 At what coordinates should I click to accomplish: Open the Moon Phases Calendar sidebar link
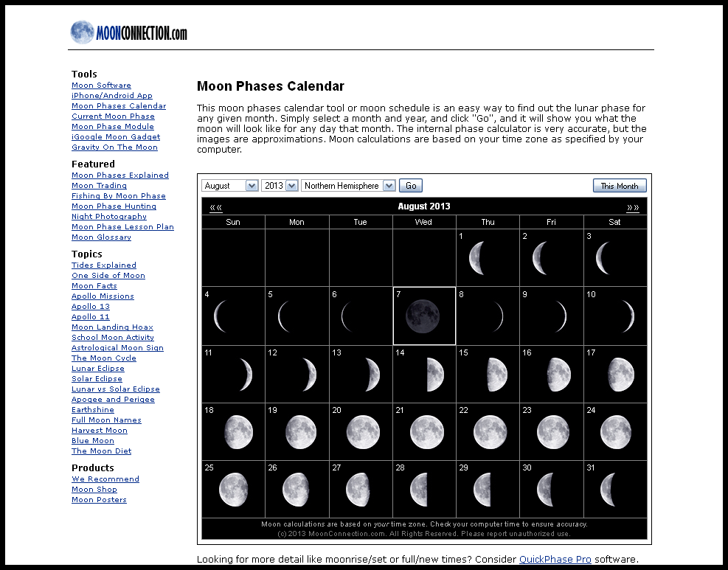119,106
